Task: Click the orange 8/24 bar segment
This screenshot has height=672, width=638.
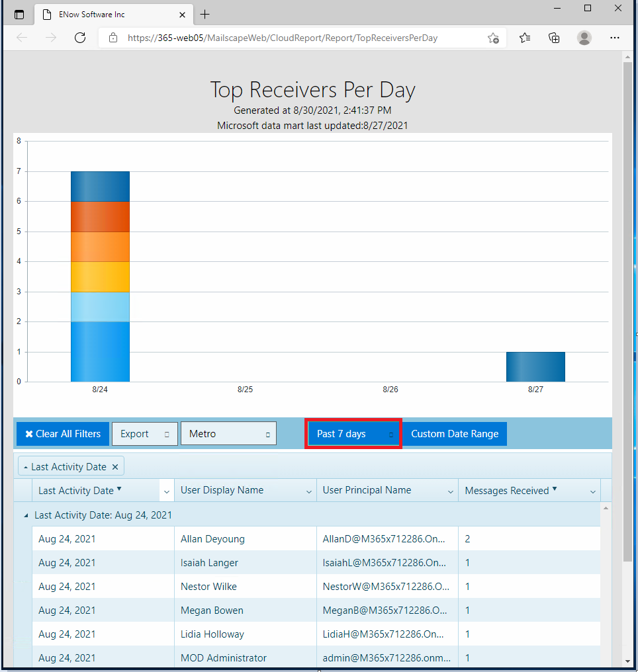Action: [x=101, y=247]
